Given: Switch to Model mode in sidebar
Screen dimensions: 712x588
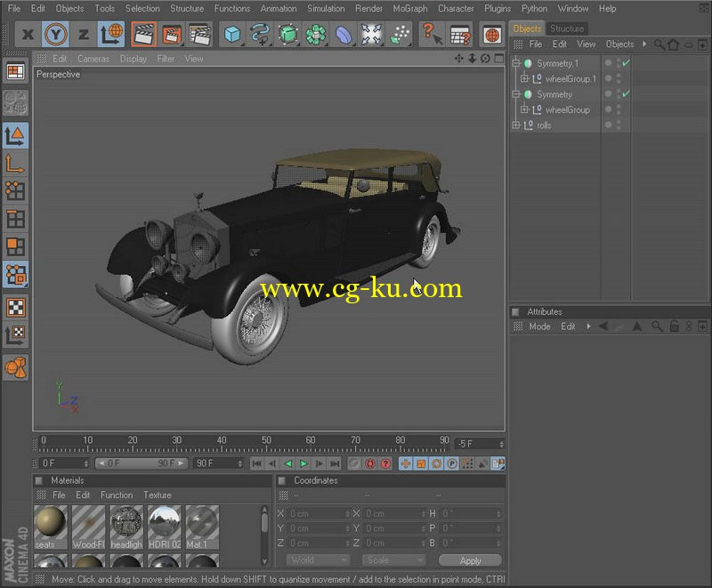Looking at the screenshot, I should (15, 135).
